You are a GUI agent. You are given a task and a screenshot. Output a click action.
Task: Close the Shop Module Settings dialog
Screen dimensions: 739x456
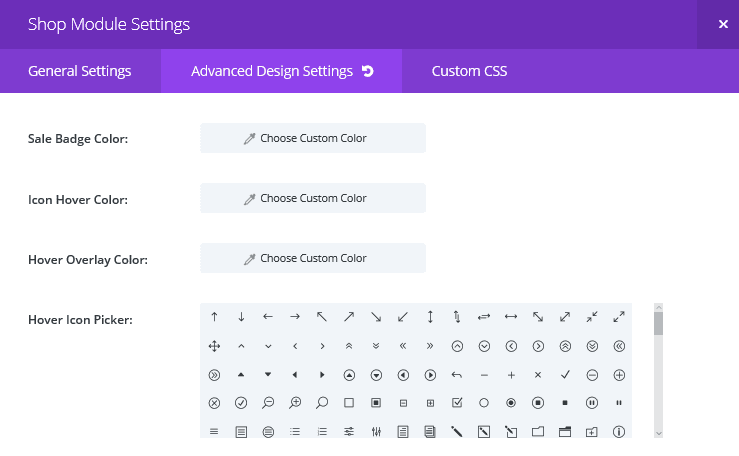coord(723,24)
